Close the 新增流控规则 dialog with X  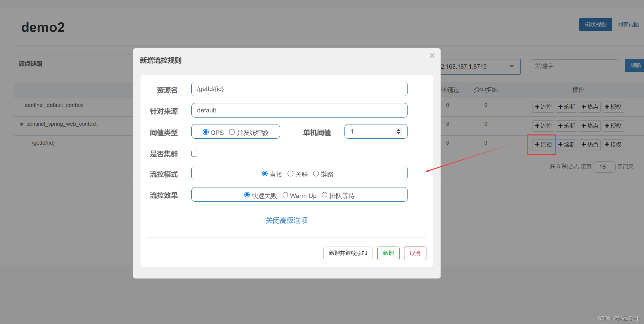tap(432, 55)
